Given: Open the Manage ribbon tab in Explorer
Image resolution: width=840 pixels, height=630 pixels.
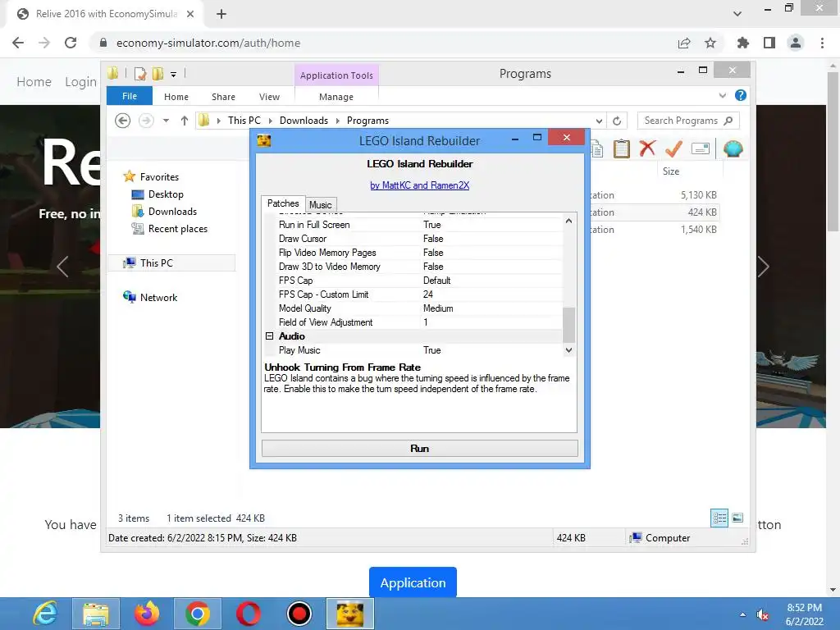Looking at the screenshot, I should [x=336, y=97].
